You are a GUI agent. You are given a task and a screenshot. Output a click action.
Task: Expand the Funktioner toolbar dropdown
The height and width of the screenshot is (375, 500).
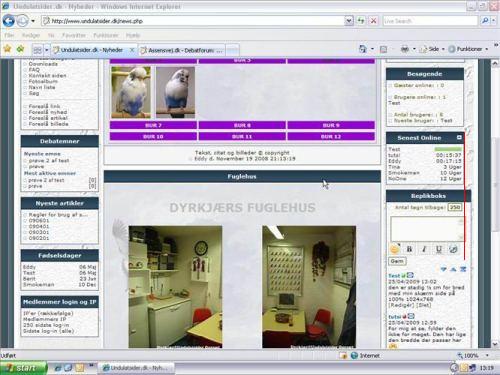point(487,49)
